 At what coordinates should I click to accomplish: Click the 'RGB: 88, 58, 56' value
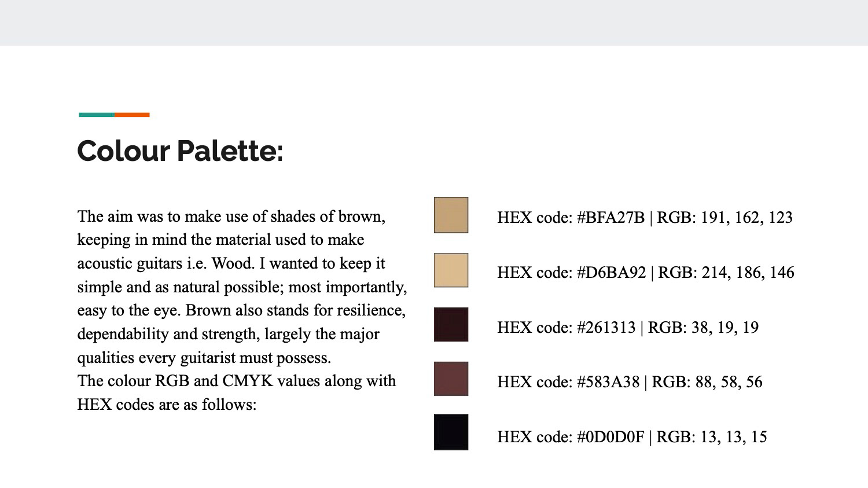tap(707, 382)
